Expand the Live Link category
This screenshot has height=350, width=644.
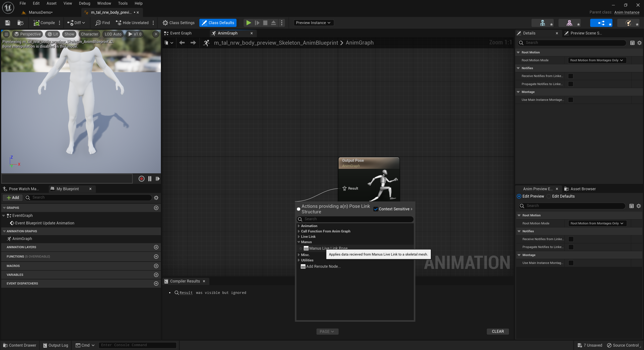299,236
